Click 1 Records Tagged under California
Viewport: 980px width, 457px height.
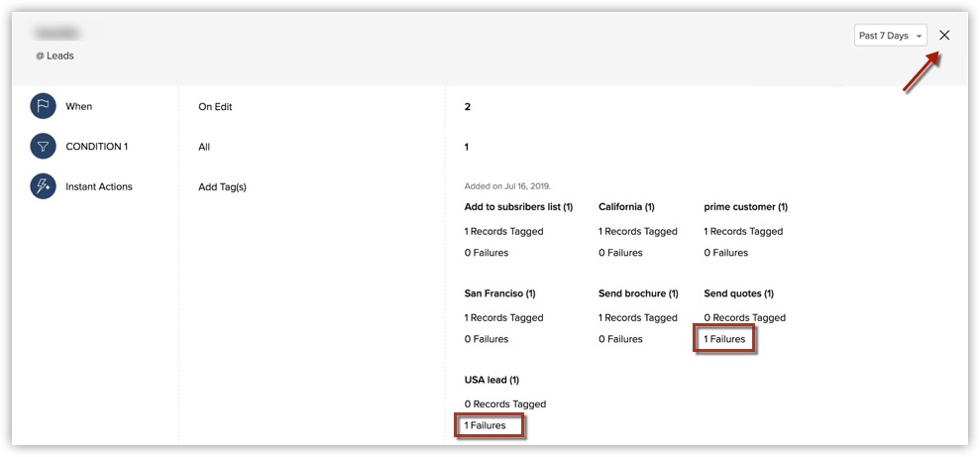click(x=637, y=231)
